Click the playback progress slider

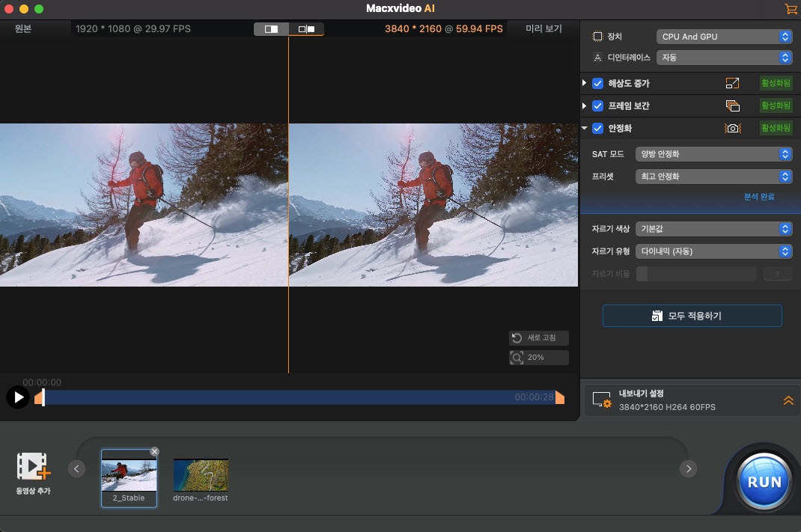point(299,397)
